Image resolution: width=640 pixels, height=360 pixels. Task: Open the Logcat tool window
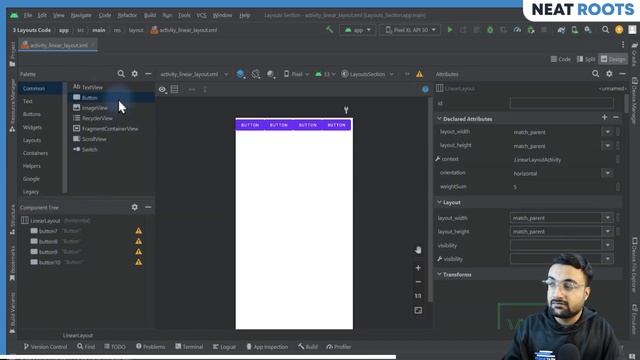(224, 347)
